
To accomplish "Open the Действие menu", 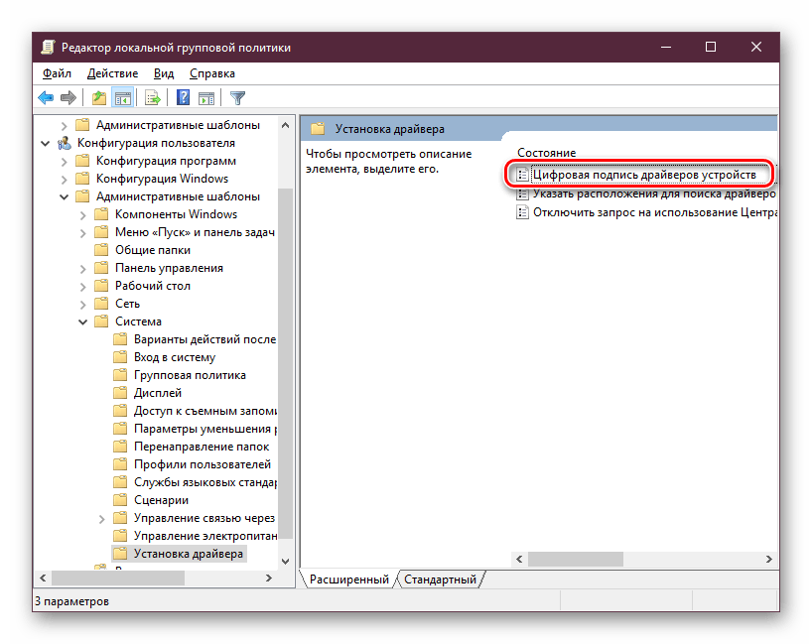I will (x=112, y=73).
